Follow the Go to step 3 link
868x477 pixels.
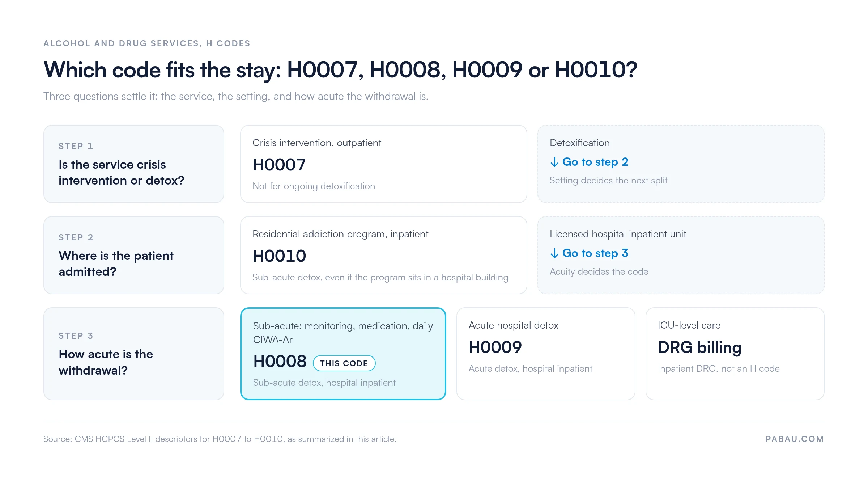pyautogui.click(x=595, y=253)
